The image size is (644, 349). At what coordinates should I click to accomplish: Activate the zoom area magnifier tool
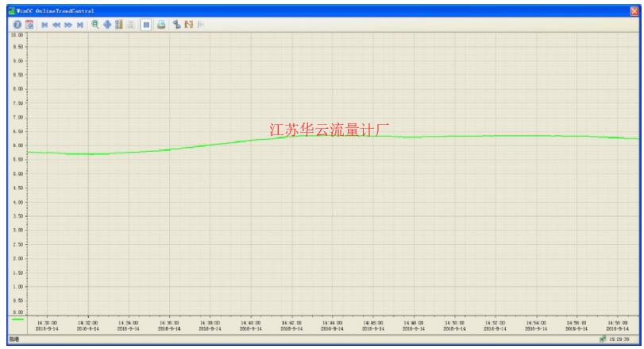tap(95, 25)
